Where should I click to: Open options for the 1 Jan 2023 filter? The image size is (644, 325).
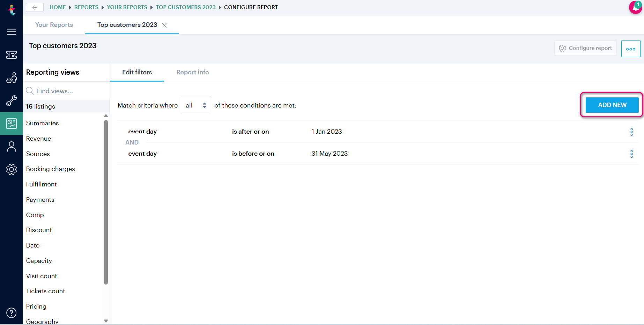pyautogui.click(x=631, y=132)
